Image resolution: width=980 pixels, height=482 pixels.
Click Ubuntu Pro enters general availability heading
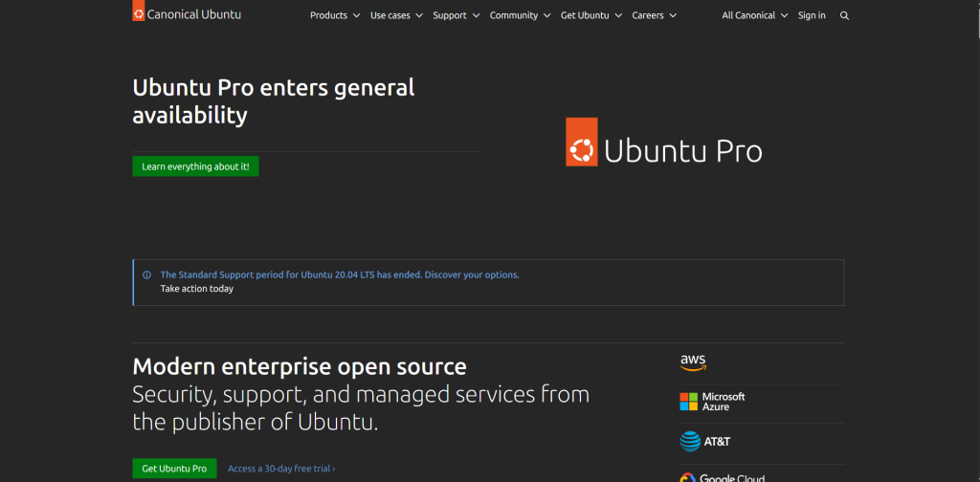[273, 101]
